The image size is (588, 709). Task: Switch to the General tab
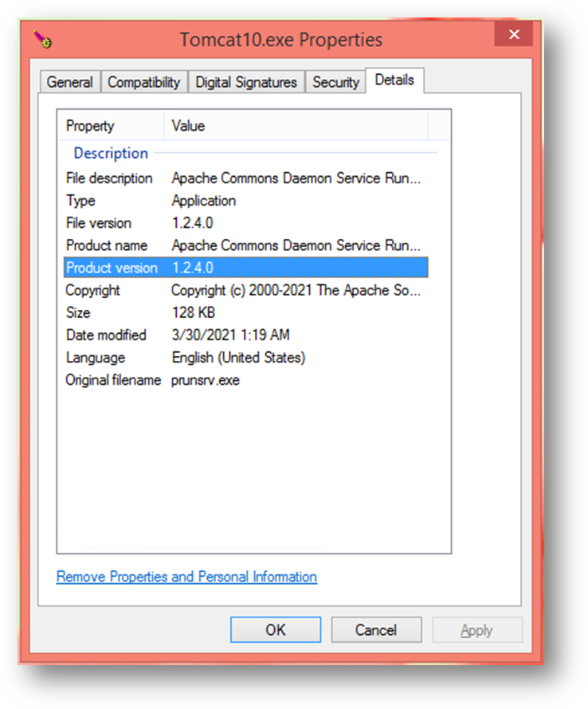(69, 82)
